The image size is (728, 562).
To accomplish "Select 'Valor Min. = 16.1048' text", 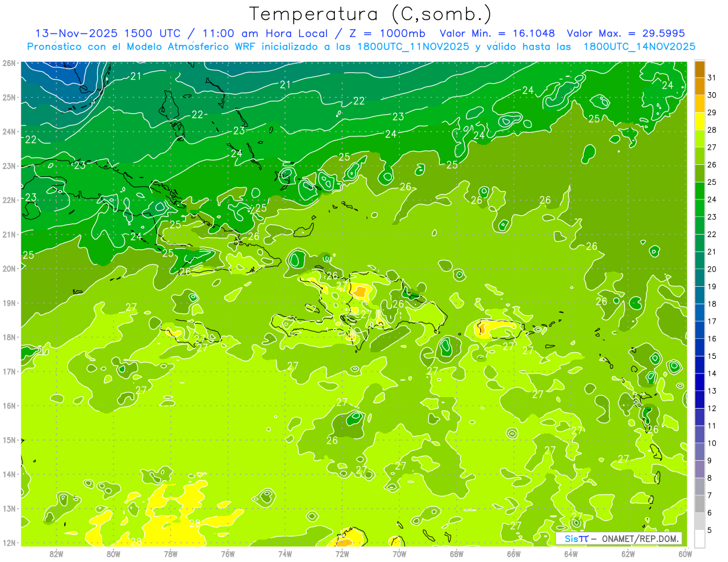I will pyautogui.click(x=497, y=33).
